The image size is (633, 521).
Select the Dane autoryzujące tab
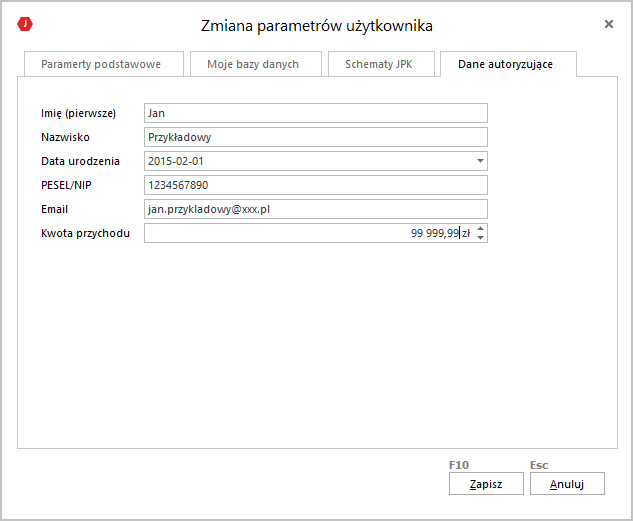(x=508, y=64)
